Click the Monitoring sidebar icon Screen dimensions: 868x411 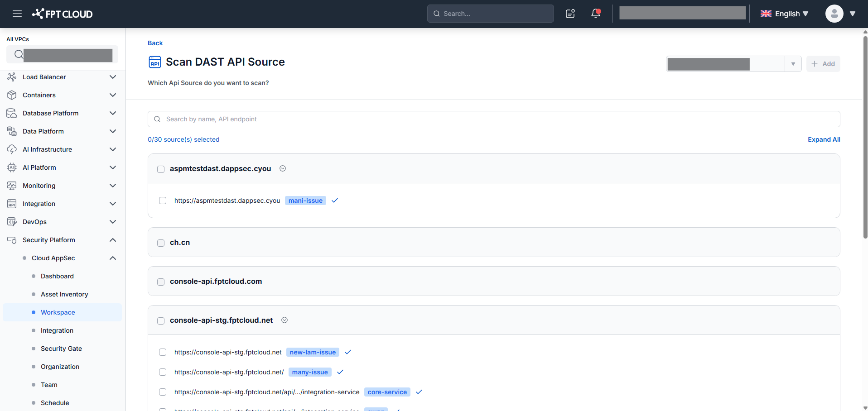click(x=12, y=186)
